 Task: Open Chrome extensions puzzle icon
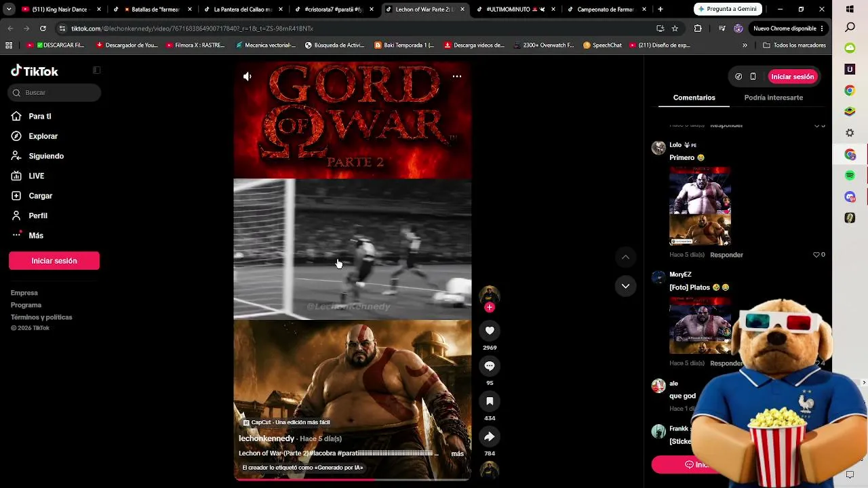point(698,28)
